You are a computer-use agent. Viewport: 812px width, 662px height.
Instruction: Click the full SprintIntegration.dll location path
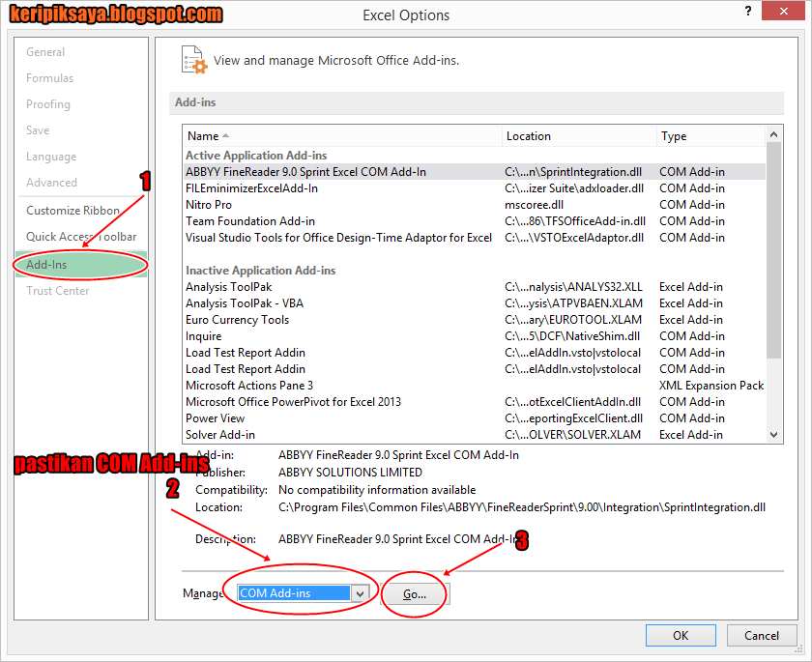point(521,507)
